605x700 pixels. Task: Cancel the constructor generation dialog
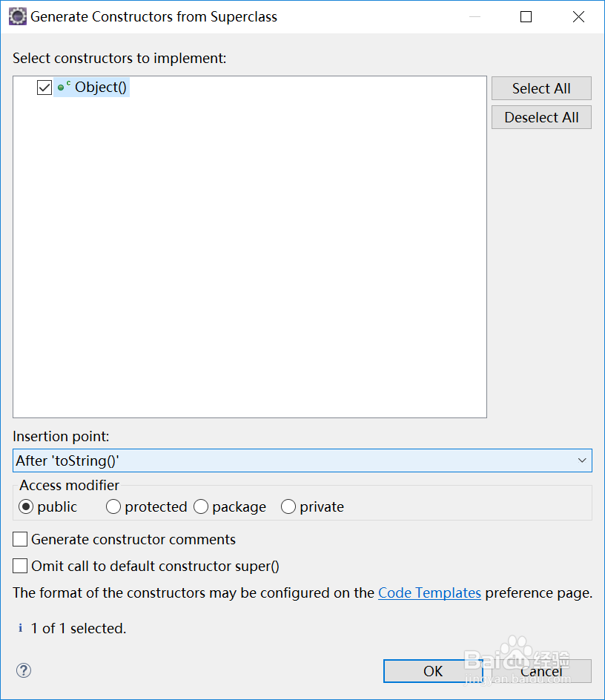[541, 671]
